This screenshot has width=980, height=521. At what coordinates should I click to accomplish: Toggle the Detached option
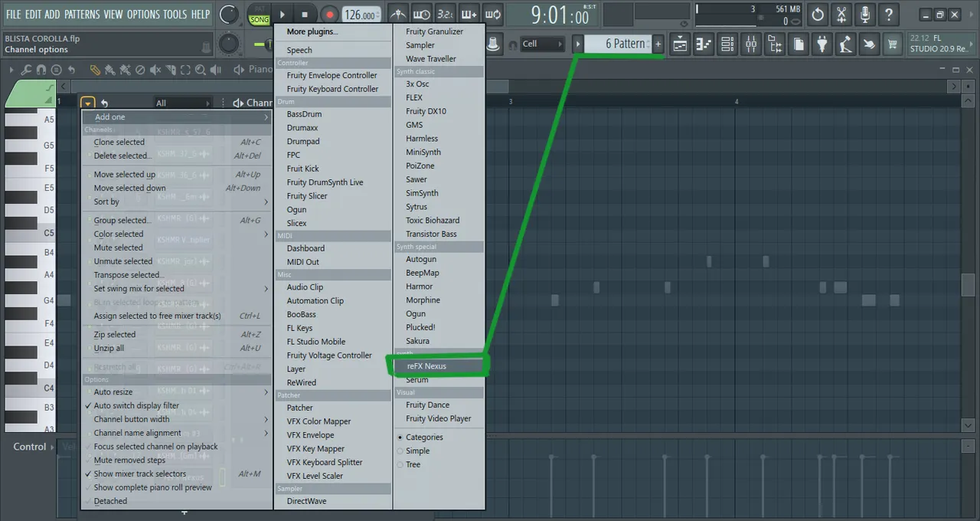pos(110,501)
